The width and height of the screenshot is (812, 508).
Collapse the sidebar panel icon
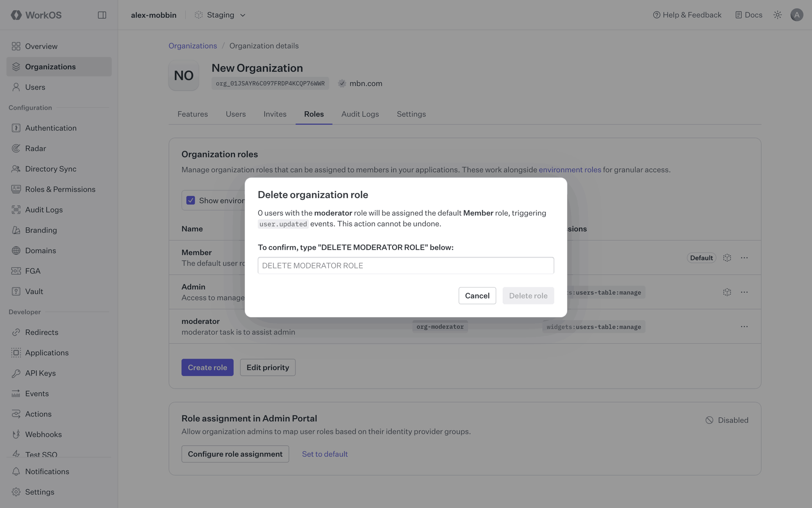click(102, 15)
